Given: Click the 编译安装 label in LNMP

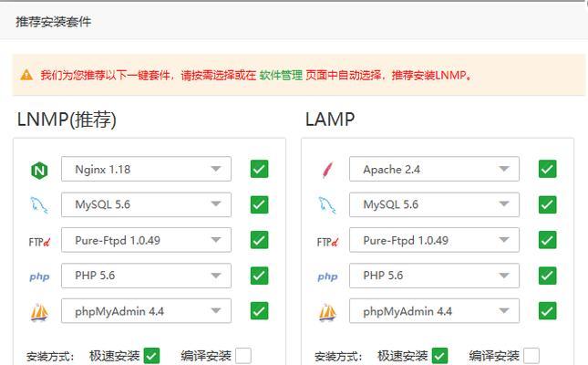Looking at the screenshot, I should 206,356.
